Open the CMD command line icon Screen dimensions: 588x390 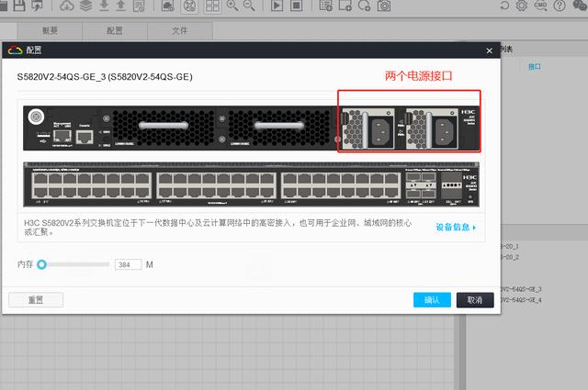pyautogui.click(x=540, y=6)
